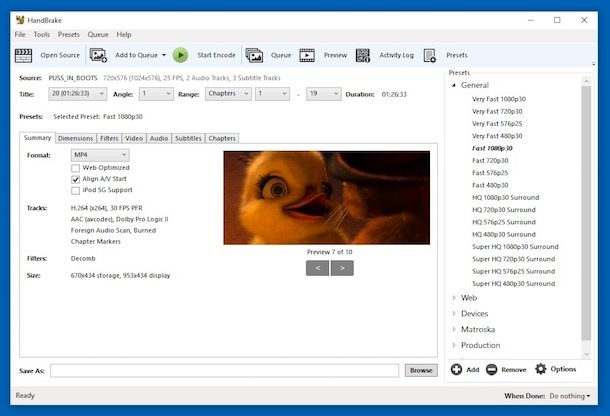Show previous preview image
Screen dimensions: 610x416
[x=317, y=268]
